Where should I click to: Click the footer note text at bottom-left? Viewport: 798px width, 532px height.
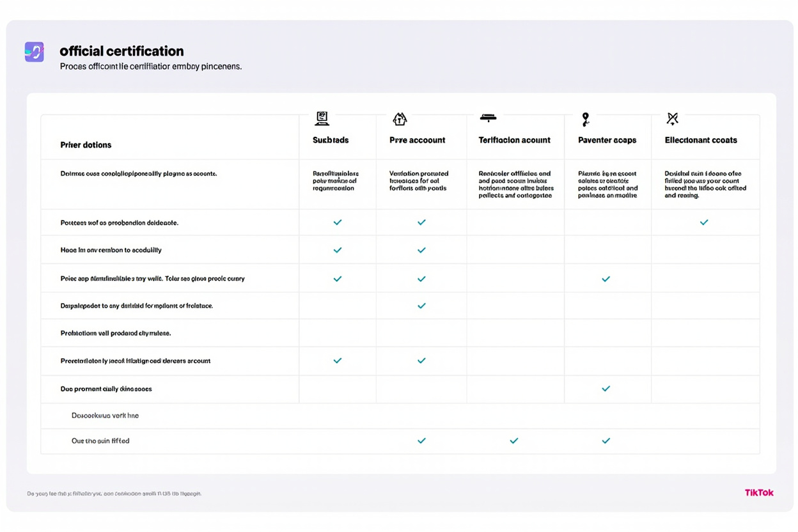click(114, 494)
